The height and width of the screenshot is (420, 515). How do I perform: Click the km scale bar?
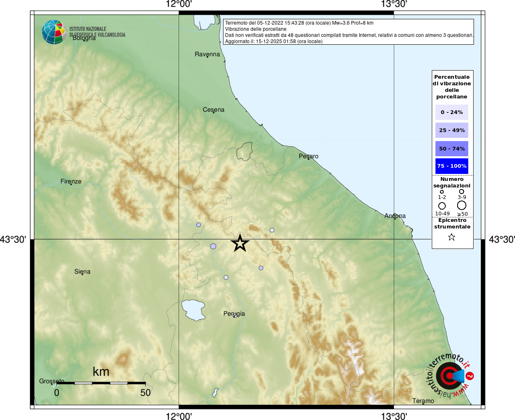101,383
